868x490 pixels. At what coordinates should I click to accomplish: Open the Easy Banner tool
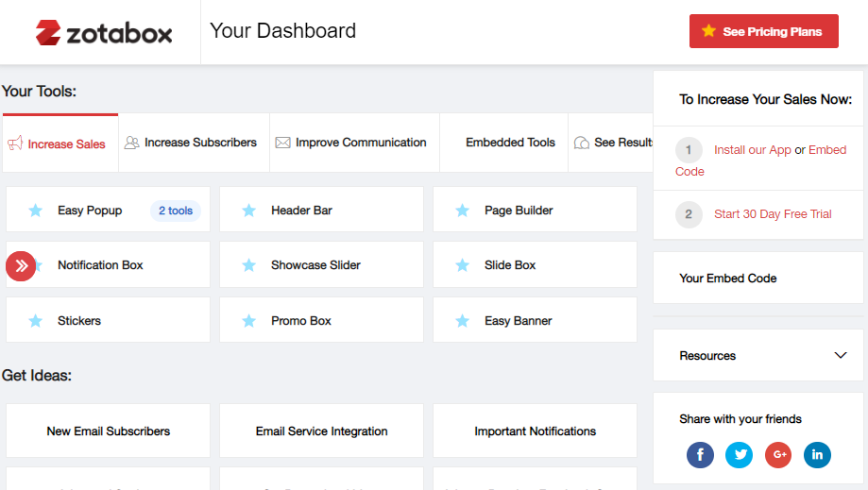(535, 320)
